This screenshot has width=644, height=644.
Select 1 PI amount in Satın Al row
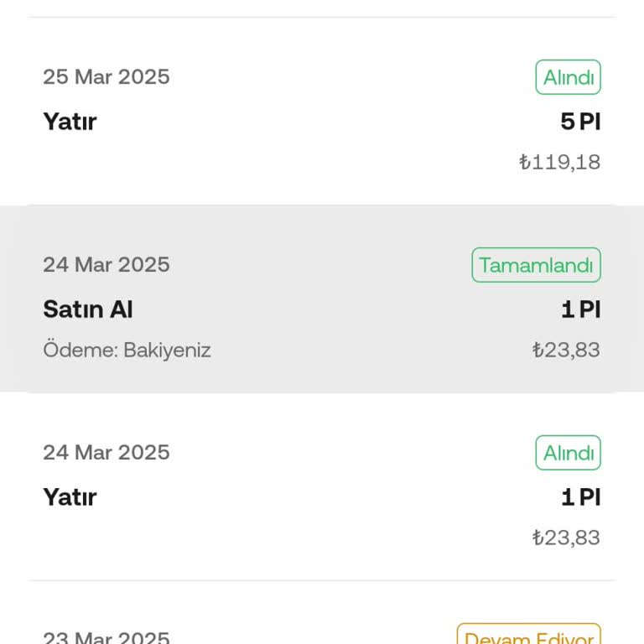pos(580,309)
